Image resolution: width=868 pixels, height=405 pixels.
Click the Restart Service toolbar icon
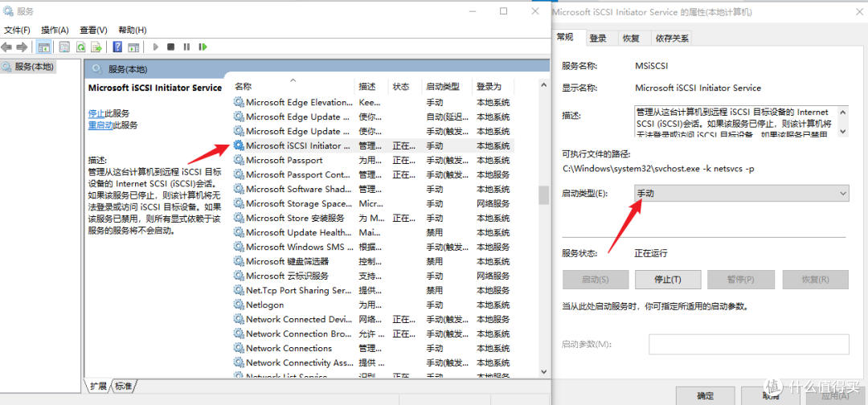pos(203,47)
